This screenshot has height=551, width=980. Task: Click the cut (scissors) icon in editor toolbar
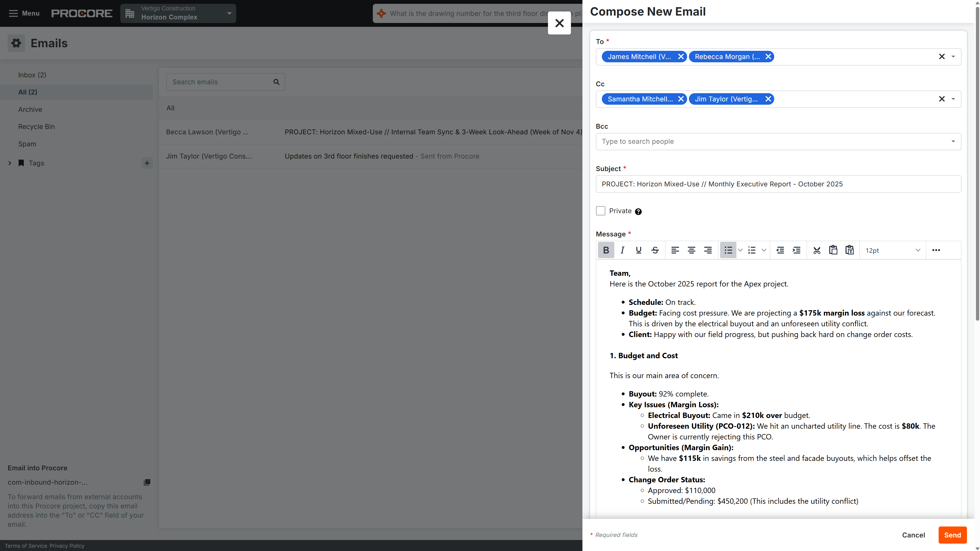[x=816, y=250]
